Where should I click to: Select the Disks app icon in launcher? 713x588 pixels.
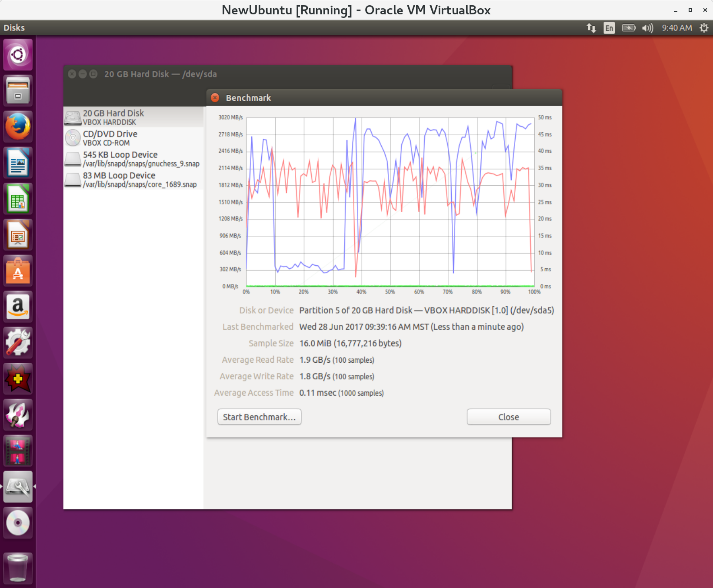pos(18,487)
